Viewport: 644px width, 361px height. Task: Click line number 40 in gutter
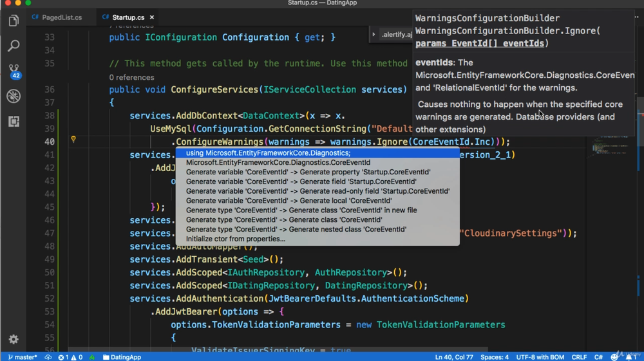click(50, 142)
